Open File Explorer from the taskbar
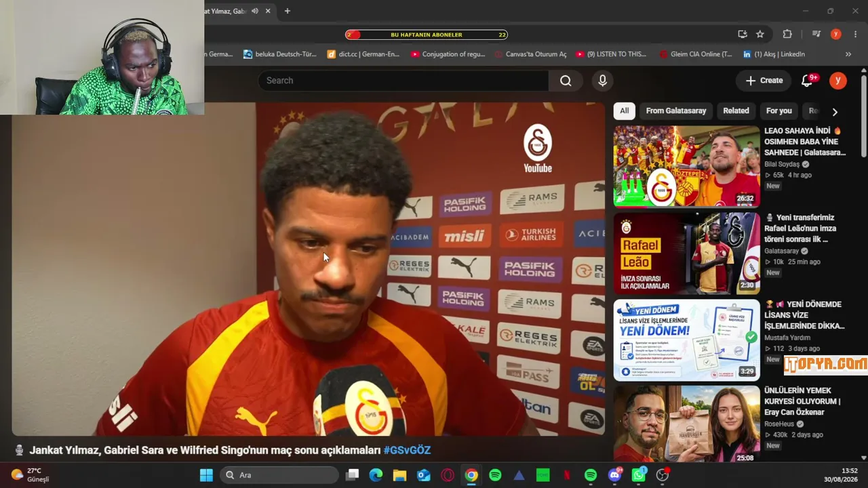Viewport: 868px width, 488px height. tap(399, 475)
